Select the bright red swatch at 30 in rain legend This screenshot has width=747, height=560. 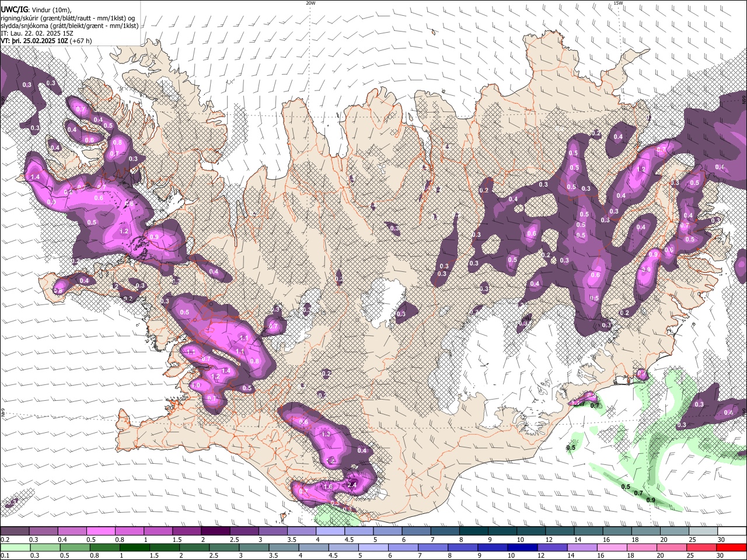732,547
